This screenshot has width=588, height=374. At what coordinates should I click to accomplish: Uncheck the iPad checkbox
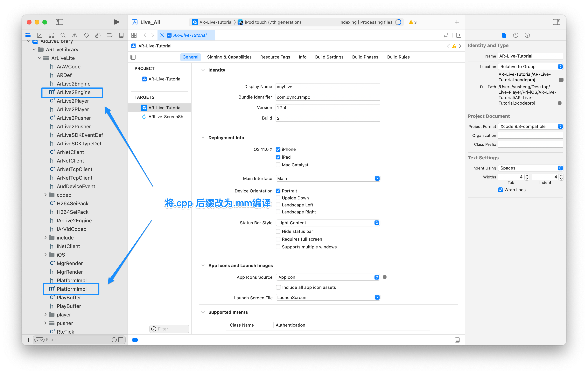tap(278, 157)
